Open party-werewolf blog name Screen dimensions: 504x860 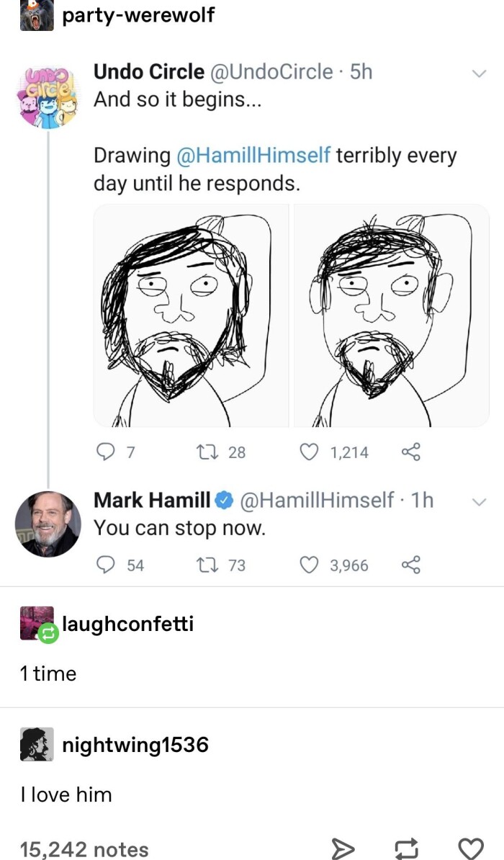pos(138,15)
